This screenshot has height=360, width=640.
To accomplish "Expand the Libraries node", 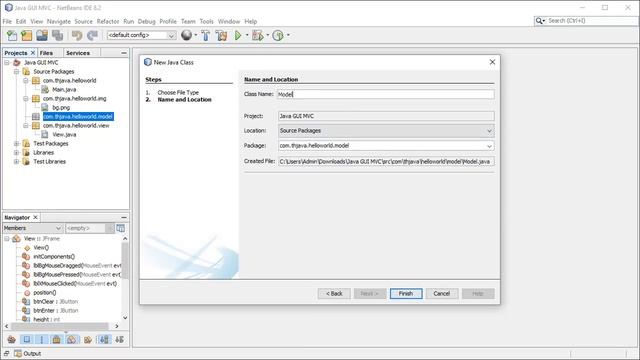I will point(16,153).
